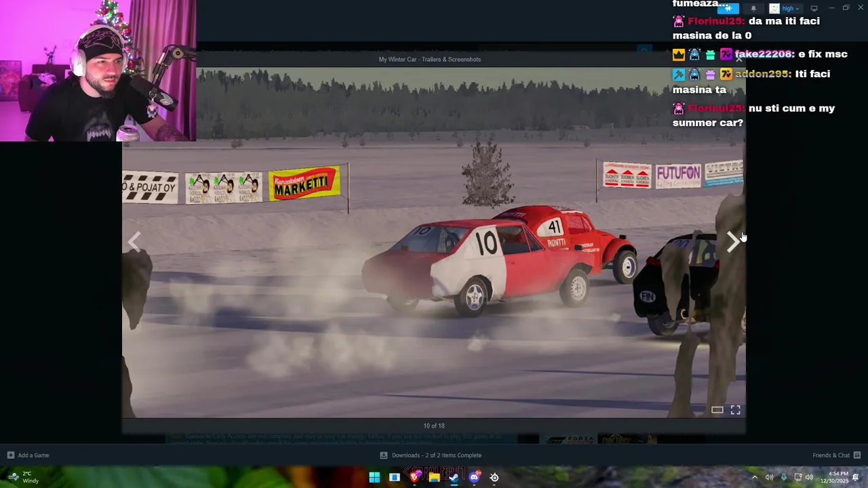
Task: Open Downloads - 2 of 2 Items Complete
Action: [x=436, y=455]
